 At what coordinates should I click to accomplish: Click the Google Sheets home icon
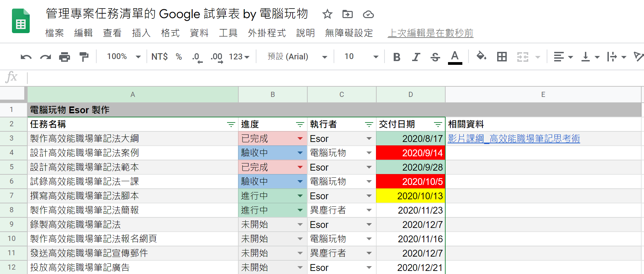pos(21,21)
